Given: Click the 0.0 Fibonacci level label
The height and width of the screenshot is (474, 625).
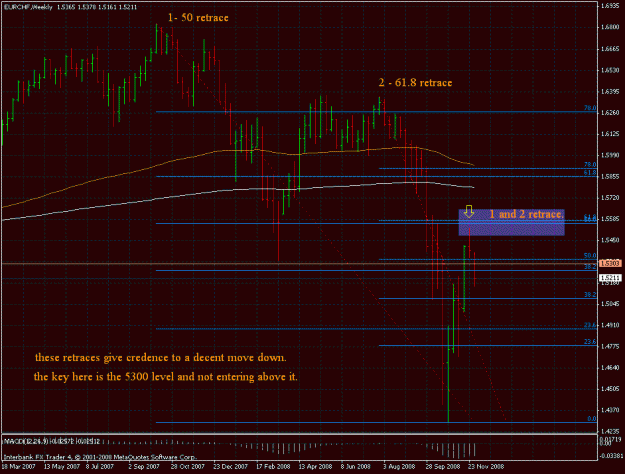Looking at the screenshot, I should [592, 419].
